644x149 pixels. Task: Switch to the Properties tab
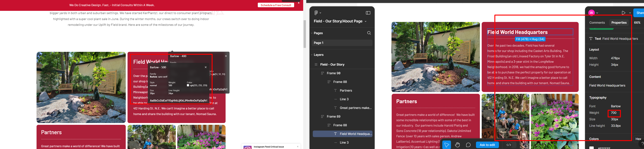(x=619, y=22)
